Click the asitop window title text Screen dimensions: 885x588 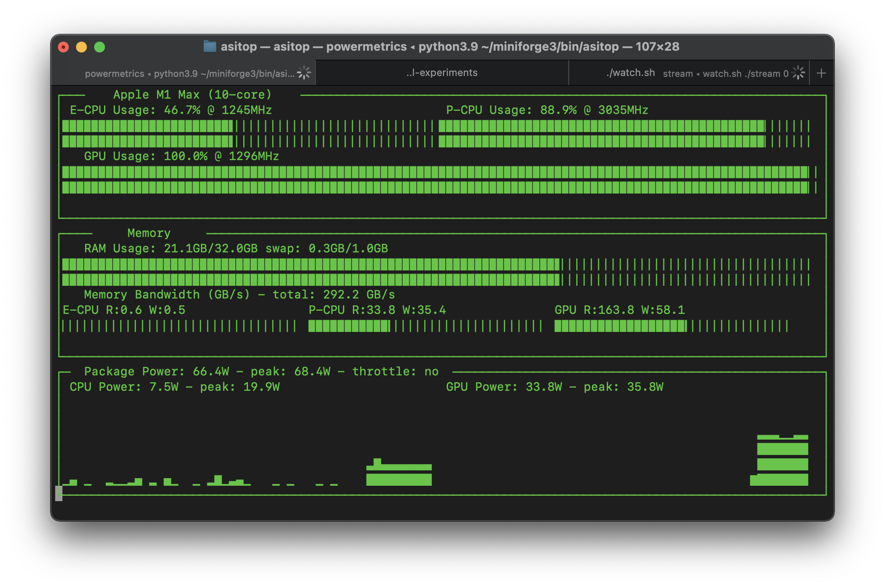tap(450, 47)
